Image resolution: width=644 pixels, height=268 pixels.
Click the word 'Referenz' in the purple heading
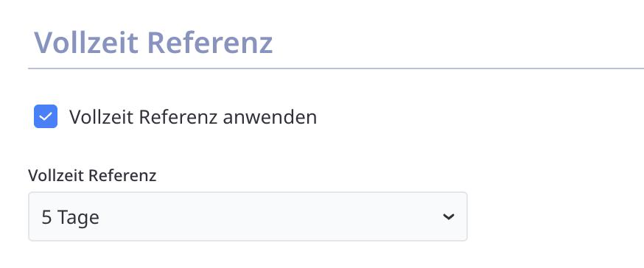click(x=210, y=42)
